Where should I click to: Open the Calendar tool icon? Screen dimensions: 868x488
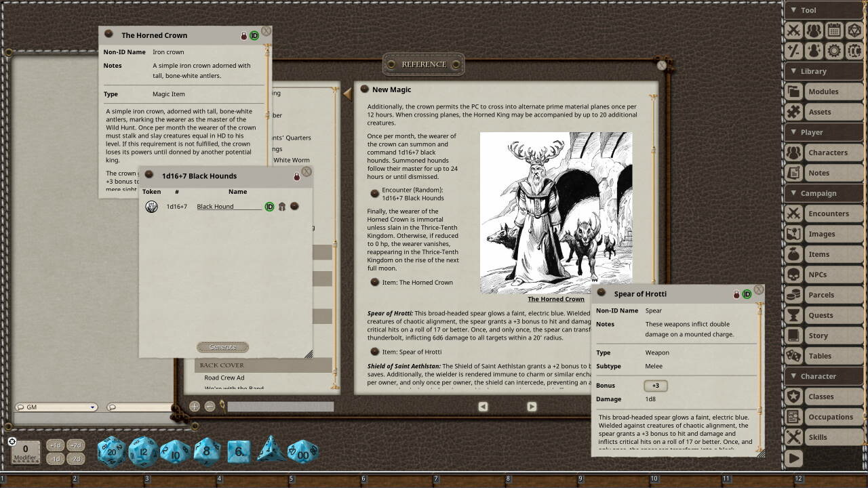[x=833, y=30]
